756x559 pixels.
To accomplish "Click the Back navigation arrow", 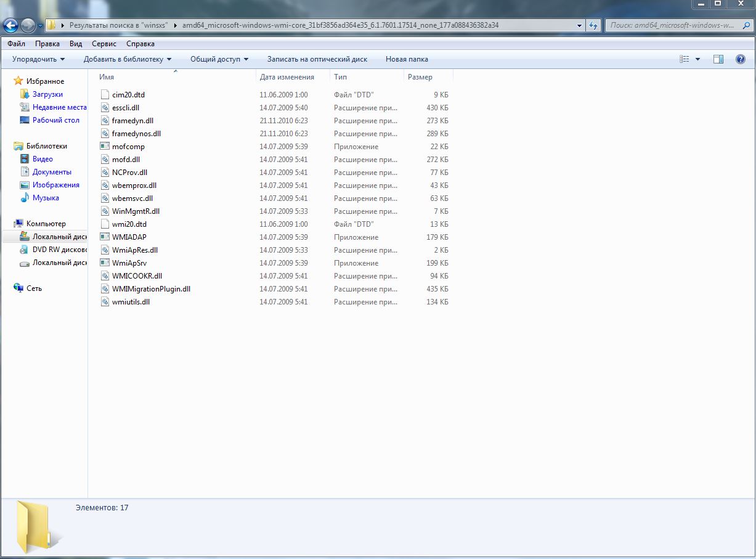I will tap(10, 25).
